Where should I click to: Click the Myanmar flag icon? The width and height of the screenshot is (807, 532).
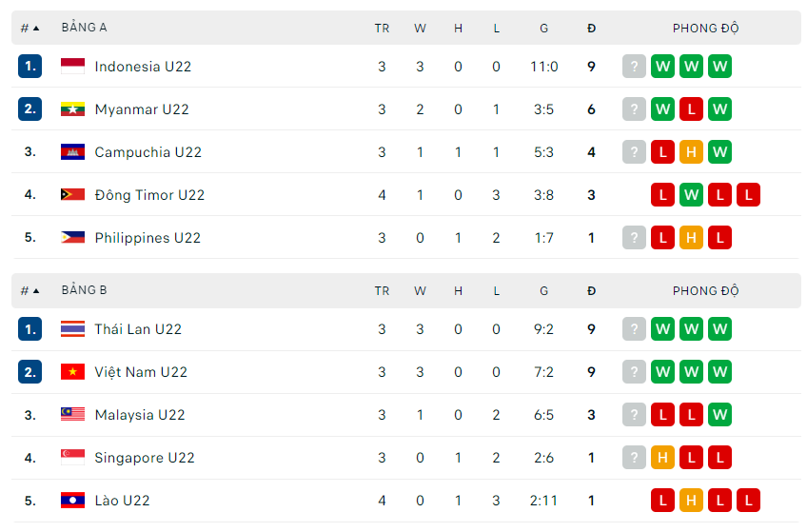point(72,109)
